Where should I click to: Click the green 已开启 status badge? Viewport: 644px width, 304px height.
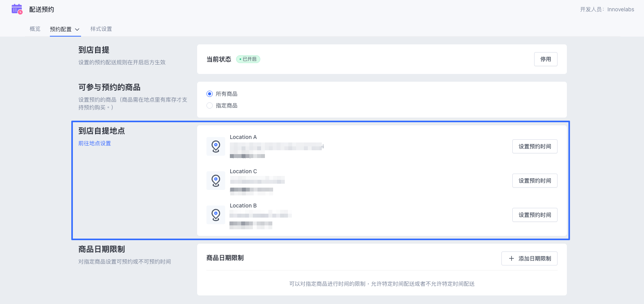(x=248, y=59)
